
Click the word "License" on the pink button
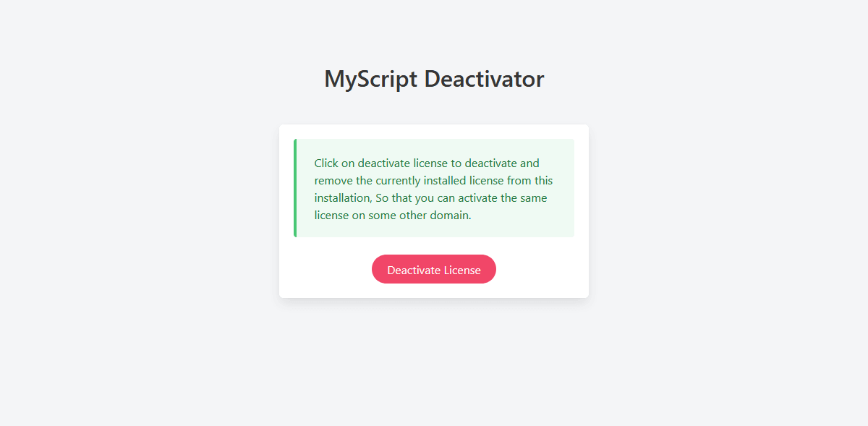pyautogui.click(x=462, y=270)
